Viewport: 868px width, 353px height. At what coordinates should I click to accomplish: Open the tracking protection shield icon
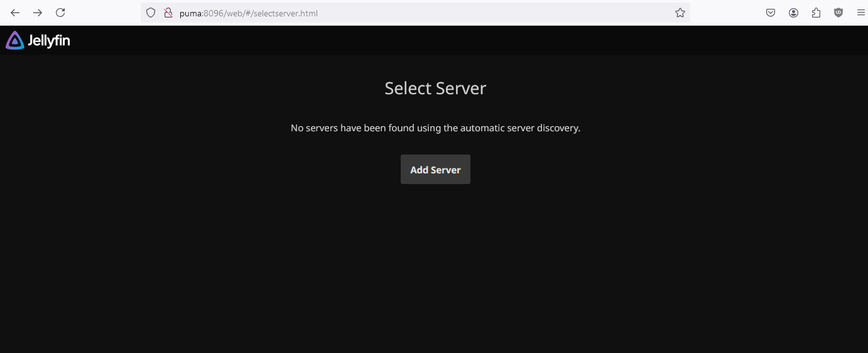(151, 13)
